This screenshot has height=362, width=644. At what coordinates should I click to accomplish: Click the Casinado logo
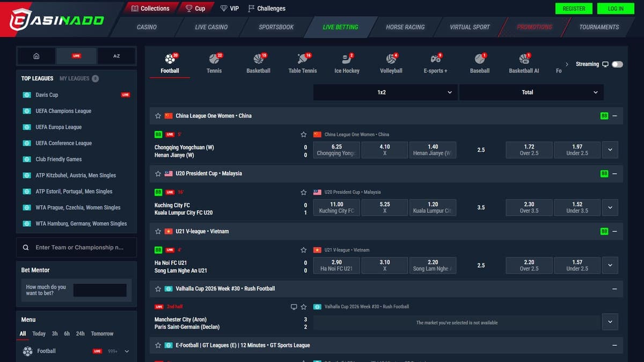57,20
